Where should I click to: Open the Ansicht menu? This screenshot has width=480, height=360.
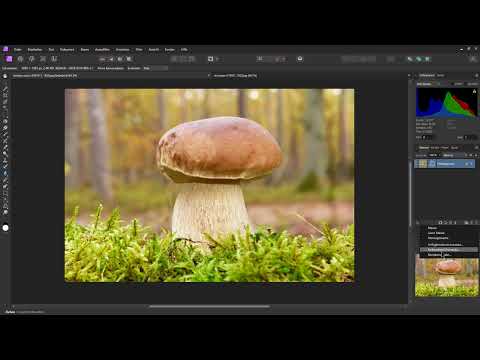click(154, 50)
